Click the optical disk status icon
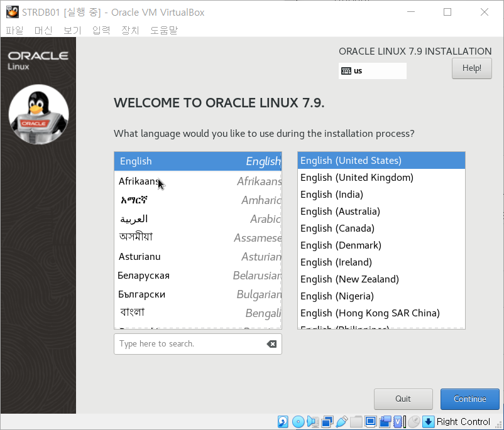Viewport: 504px width, 430px height. point(298,422)
